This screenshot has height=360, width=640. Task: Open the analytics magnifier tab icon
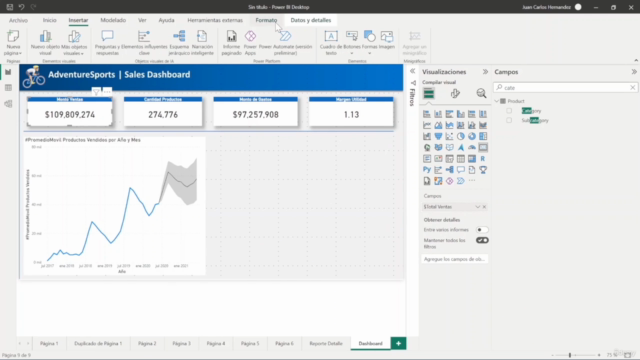tap(481, 93)
